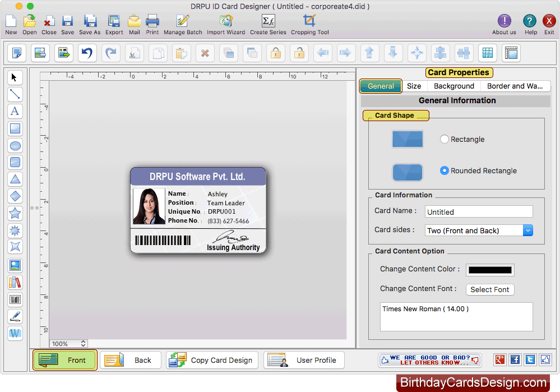560x392 pixels.
Task: Open User Profile
Action: 304,360
